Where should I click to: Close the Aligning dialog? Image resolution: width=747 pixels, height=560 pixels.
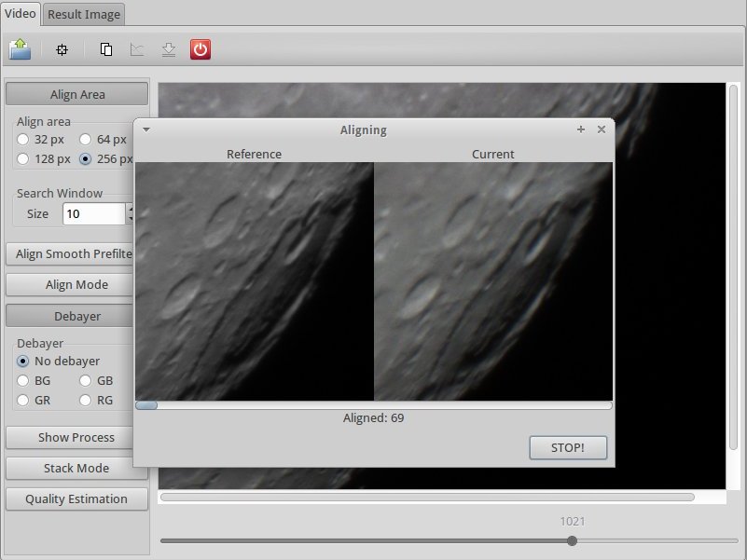pyautogui.click(x=602, y=130)
